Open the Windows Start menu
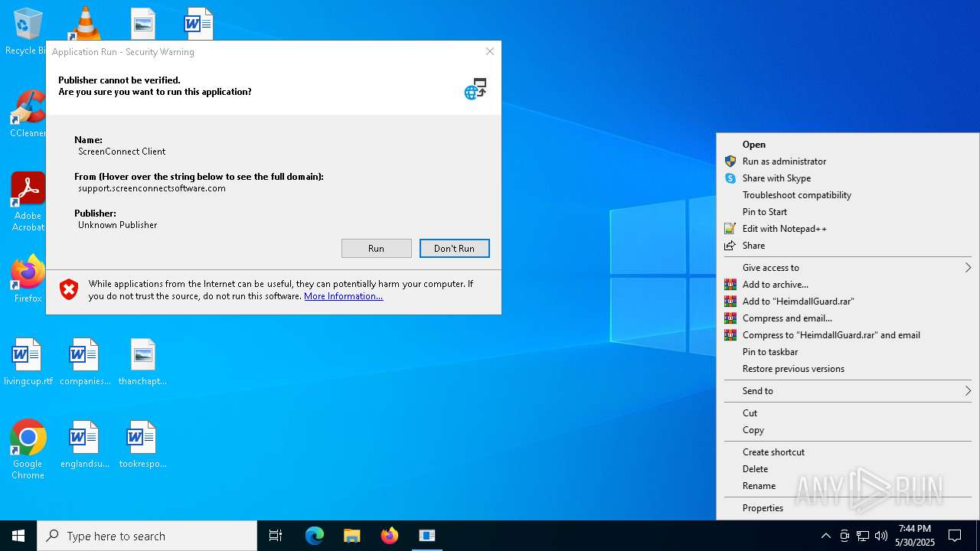The height and width of the screenshot is (551, 980). pos(18,536)
